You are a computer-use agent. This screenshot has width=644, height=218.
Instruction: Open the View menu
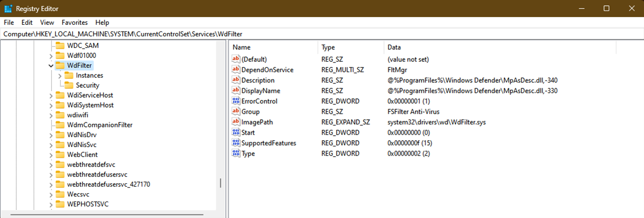[x=47, y=23]
